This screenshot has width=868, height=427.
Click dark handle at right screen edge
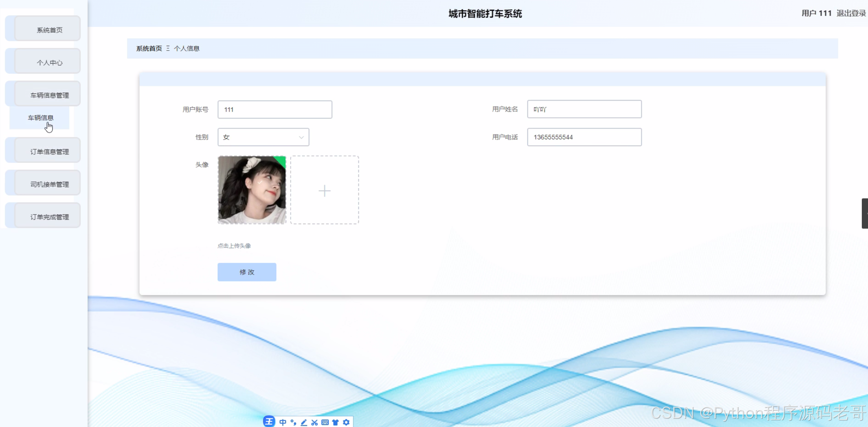[865, 213]
